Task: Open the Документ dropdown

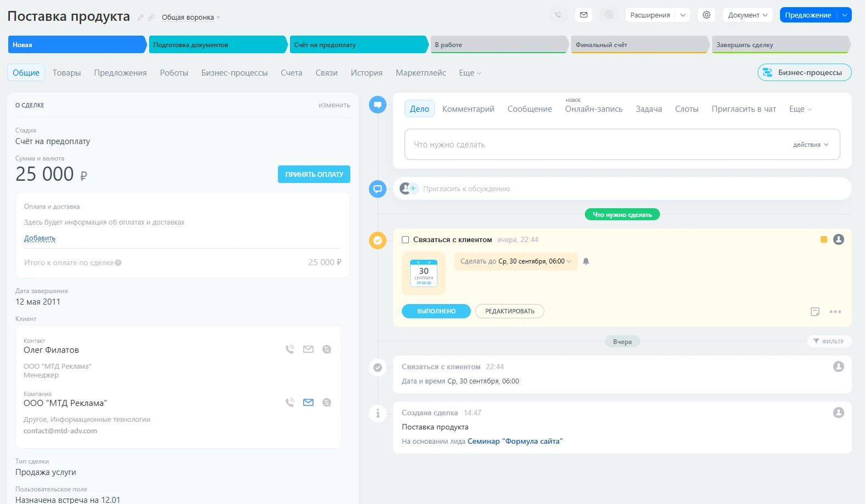Action: 748,15
